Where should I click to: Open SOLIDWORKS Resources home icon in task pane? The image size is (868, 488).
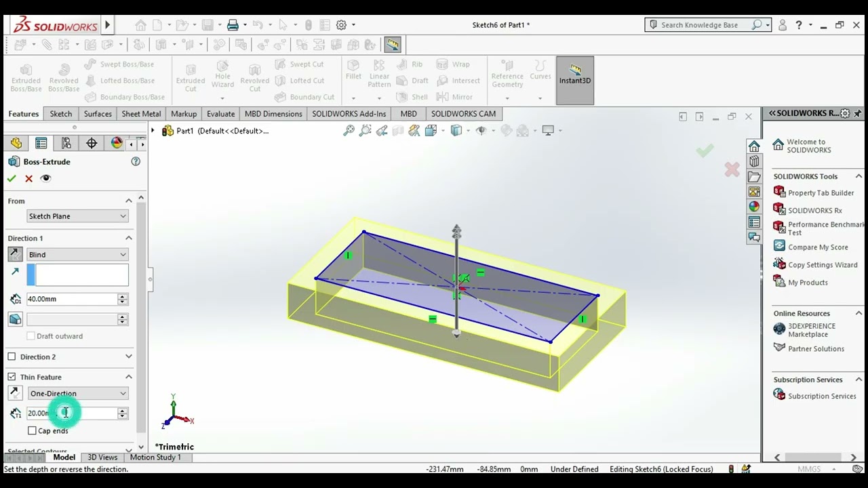tap(754, 146)
